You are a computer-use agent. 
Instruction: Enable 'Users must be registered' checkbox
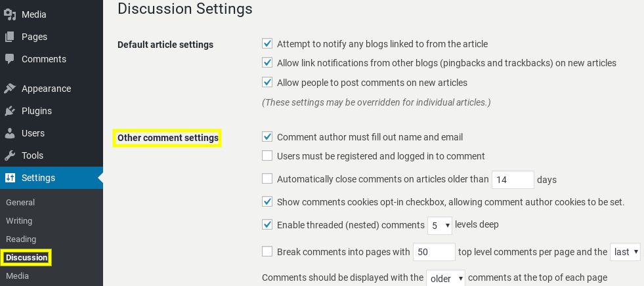[x=267, y=156]
